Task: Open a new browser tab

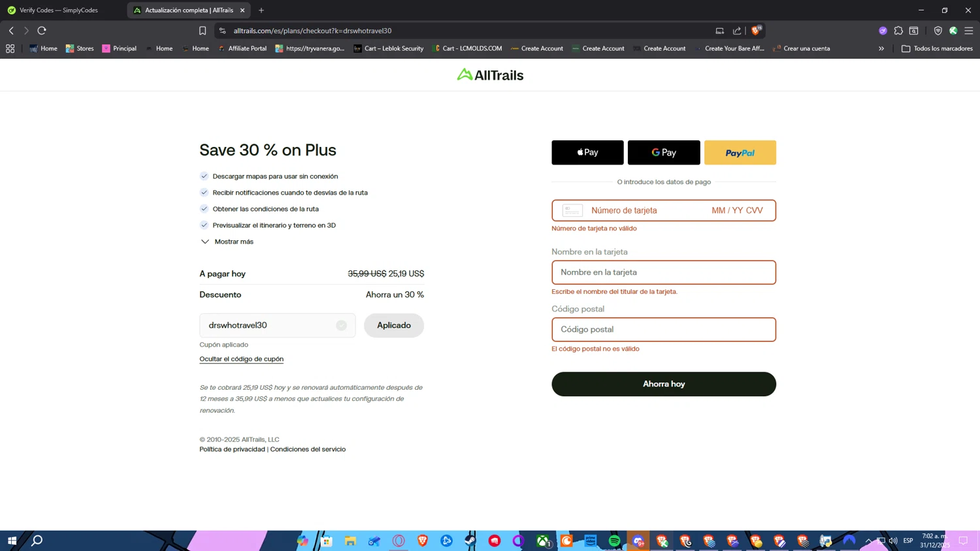Action: pos(261,10)
